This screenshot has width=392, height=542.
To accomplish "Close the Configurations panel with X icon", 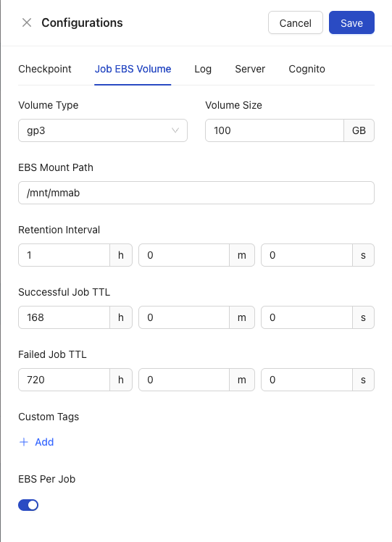I will click(x=27, y=22).
